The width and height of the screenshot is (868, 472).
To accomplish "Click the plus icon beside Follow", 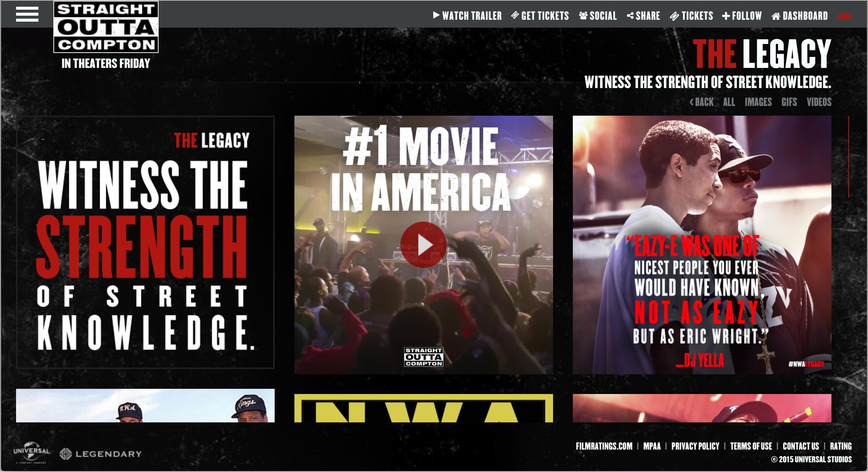I will pos(726,16).
